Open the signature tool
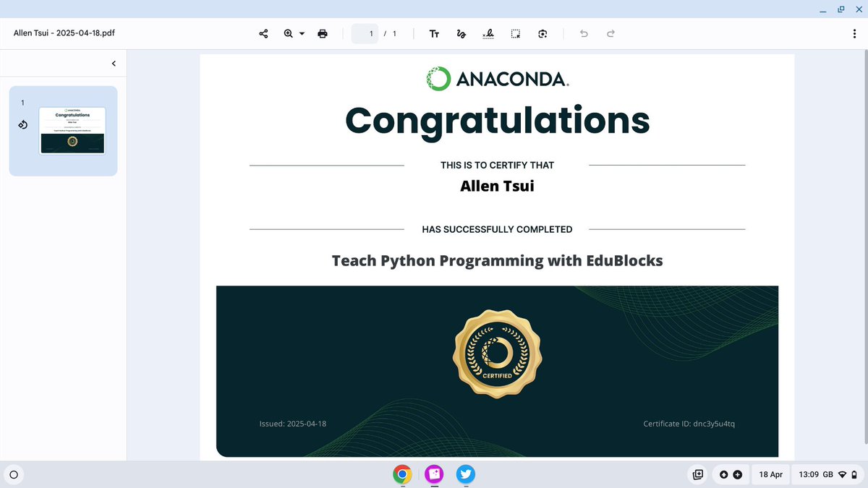This screenshot has width=868, height=488. 488,34
